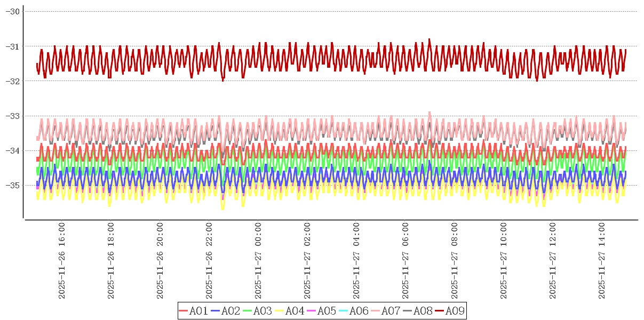Hide the A02 series via legend

click(230, 311)
